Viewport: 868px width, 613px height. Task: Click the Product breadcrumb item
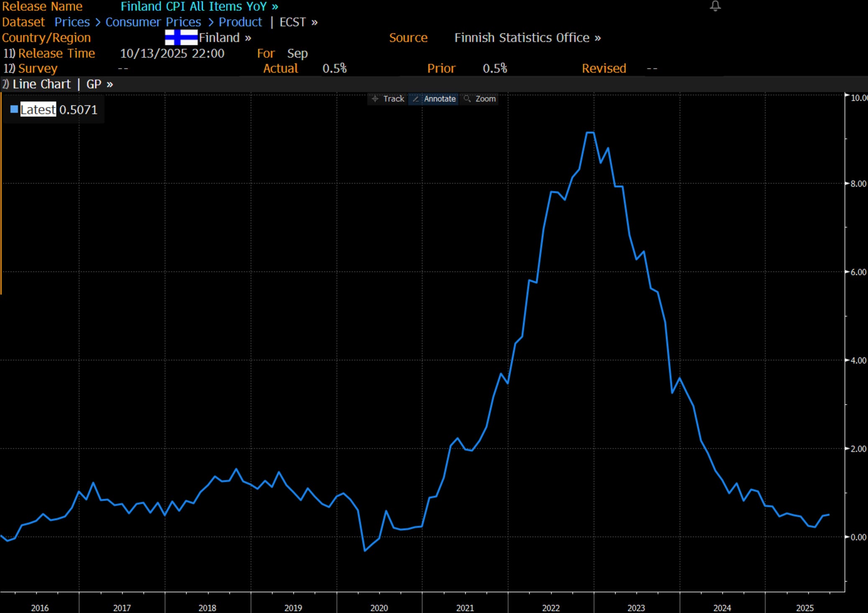[240, 22]
